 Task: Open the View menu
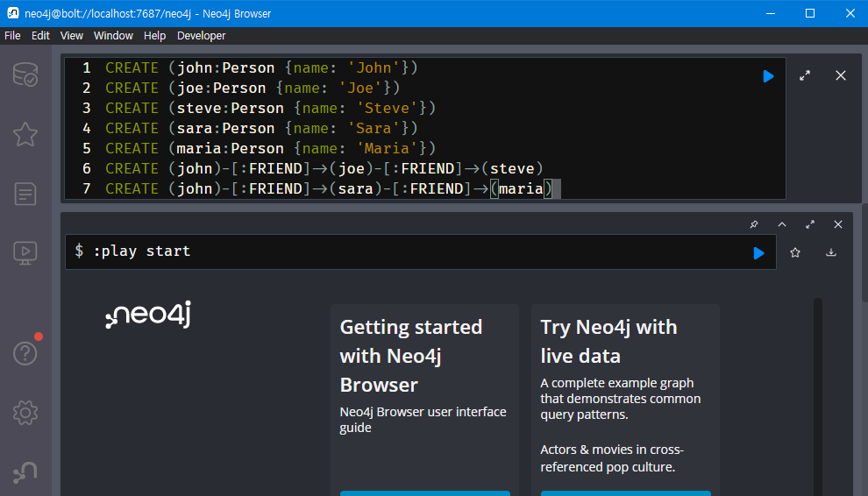tap(71, 35)
